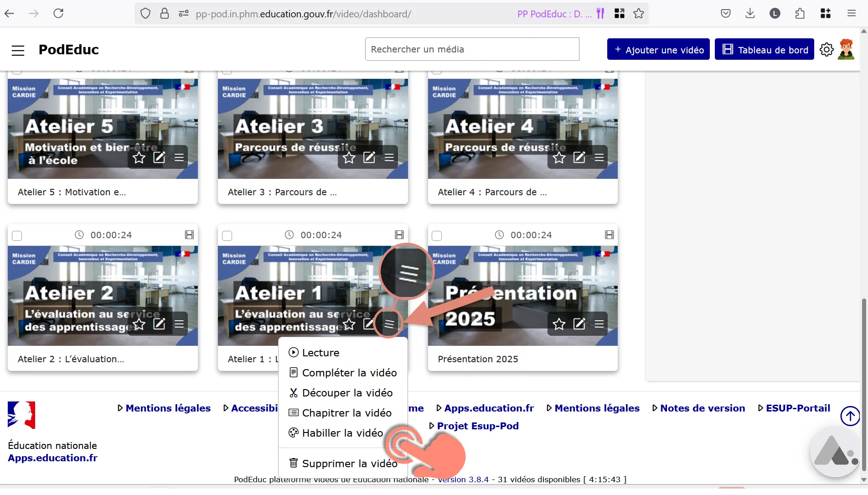The height and width of the screenshot is (495, 868).
Task: Open the Atelier 4 actions menu
Action: coord(599,158)
